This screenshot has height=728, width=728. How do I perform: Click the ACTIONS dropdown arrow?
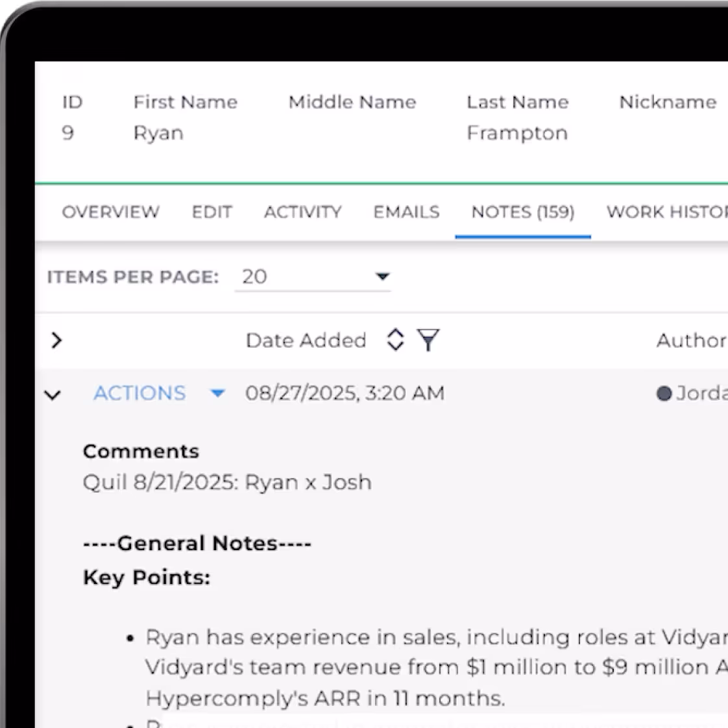tap(217, 393)
